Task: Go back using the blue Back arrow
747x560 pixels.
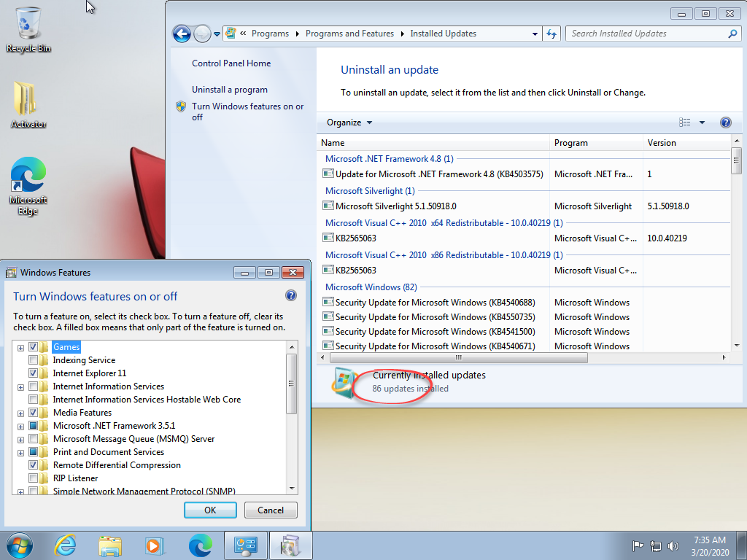Action: 182,34
